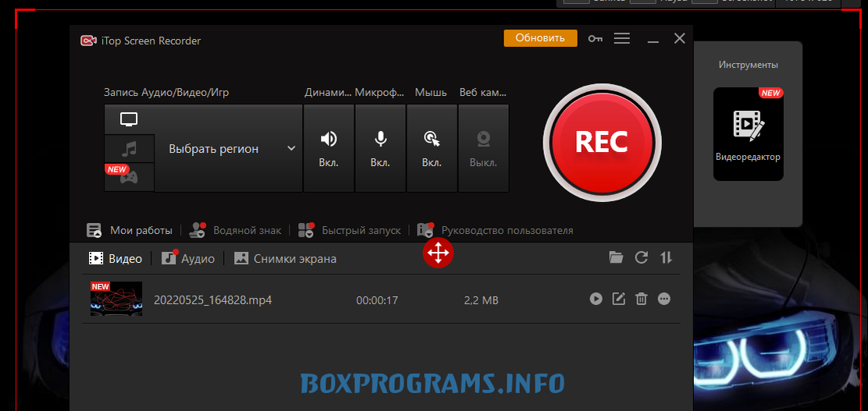Image resolution: width=868 pixels, height=411 pixels.
Task: Close the iTop Screen Recorder window
Action: 680,38
